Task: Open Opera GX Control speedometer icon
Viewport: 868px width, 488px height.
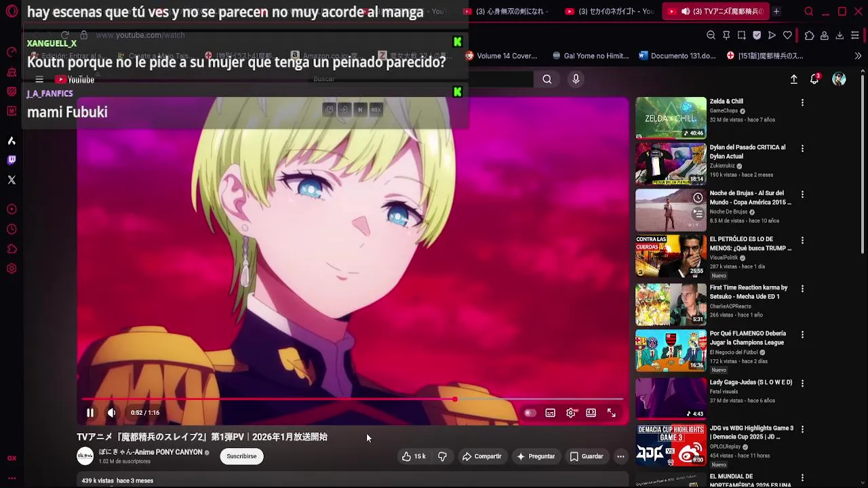Action: click(x=12, y=52)
